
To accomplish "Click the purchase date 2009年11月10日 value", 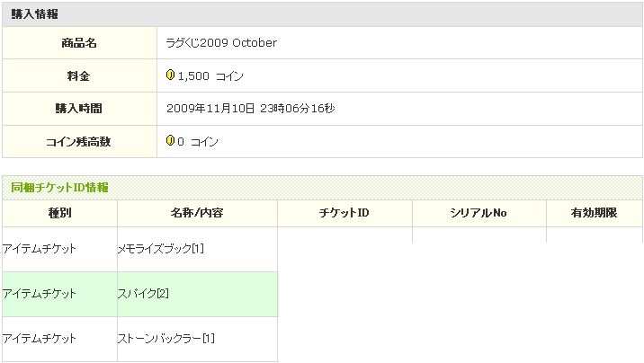I will coord(211,109).
